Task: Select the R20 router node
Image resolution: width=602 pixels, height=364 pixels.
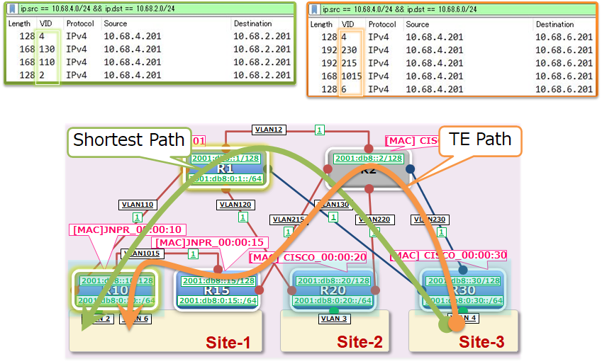Action: tap(333, 290)
